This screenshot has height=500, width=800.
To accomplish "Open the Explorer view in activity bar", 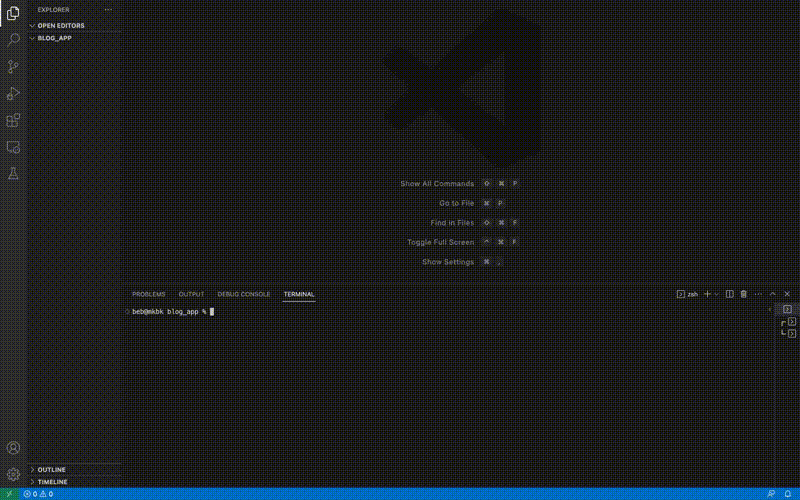I will pyautogui.click(x=13, y=13).
